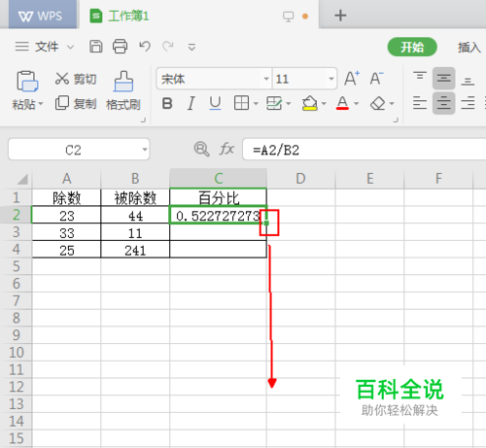
Task: Open quick access toolbar customization arrow
Action: point(191,48)
